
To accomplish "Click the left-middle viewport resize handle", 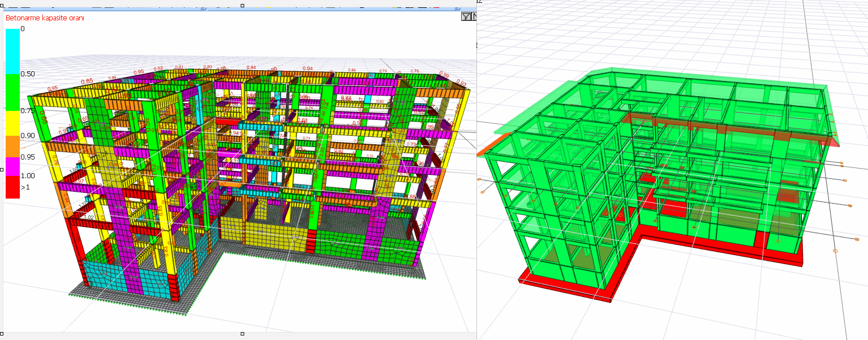I will 2,169.
